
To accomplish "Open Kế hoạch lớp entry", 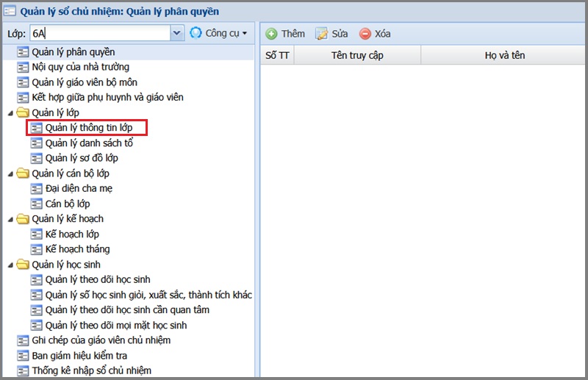I will click(72, 234).
